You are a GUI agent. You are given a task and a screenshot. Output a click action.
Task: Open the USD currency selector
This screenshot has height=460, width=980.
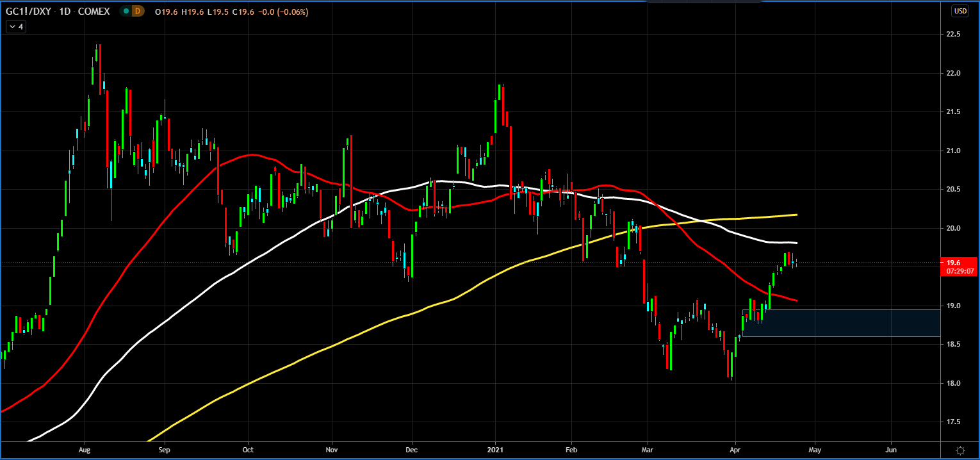(960, 11)
